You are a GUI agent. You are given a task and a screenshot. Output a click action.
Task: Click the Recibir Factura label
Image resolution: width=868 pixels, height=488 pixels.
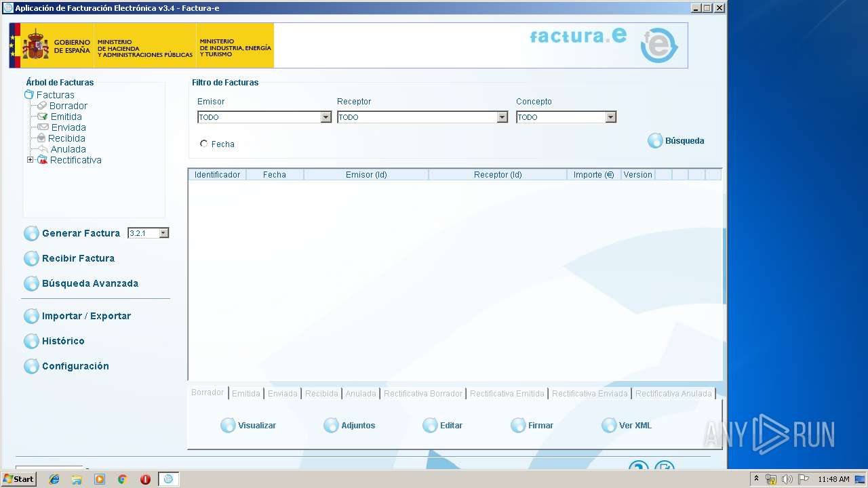78,258
